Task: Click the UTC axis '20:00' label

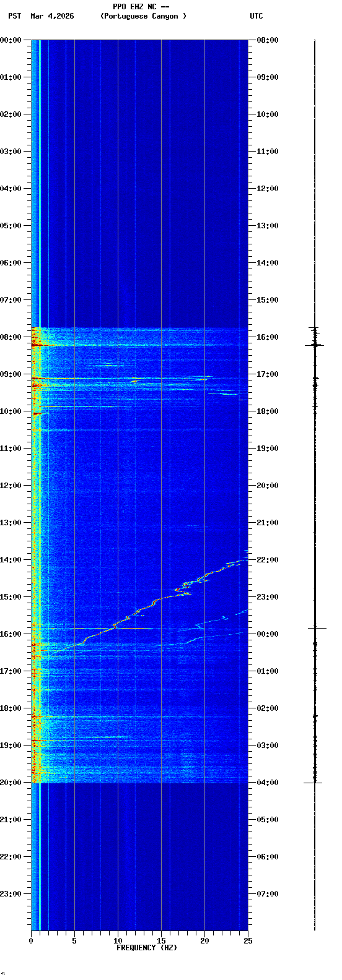Action: tap(268, 486)
